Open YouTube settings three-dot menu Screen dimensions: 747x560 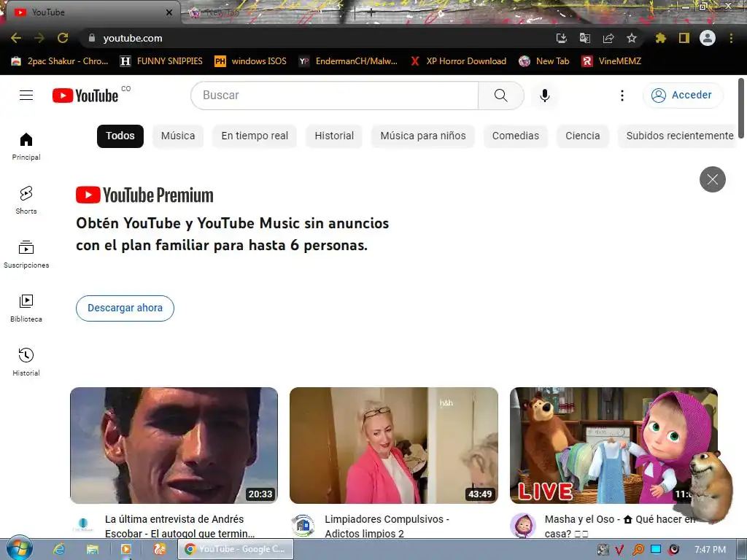point(622,96)
